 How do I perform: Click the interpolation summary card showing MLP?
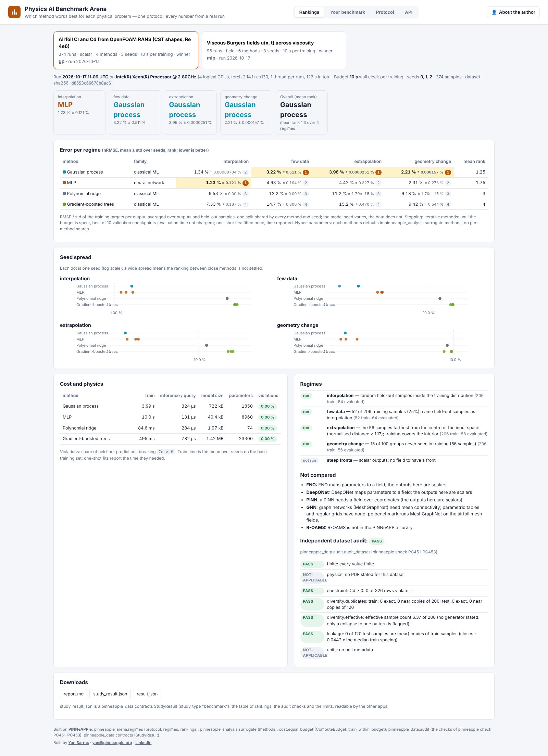click(79, 112)
